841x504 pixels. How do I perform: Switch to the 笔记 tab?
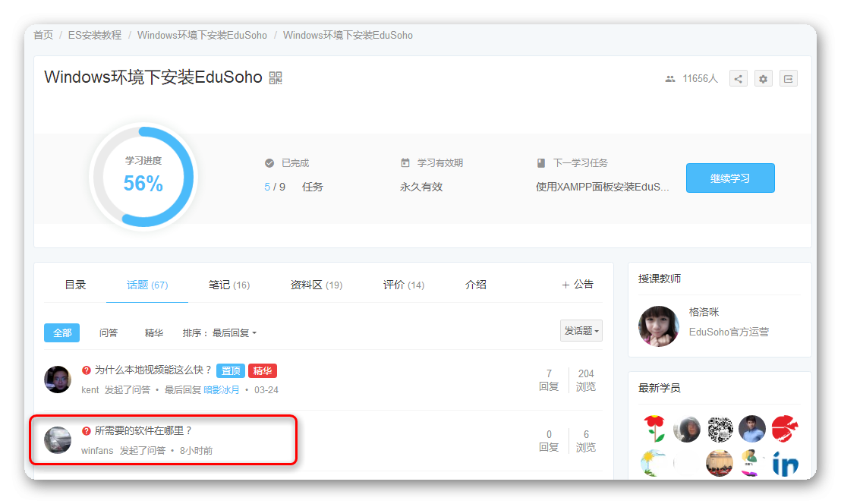pyautogui.click(x=228, y=285)
